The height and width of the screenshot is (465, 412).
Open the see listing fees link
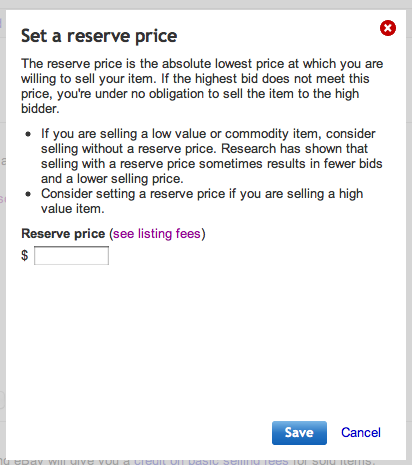coord(157,234)
